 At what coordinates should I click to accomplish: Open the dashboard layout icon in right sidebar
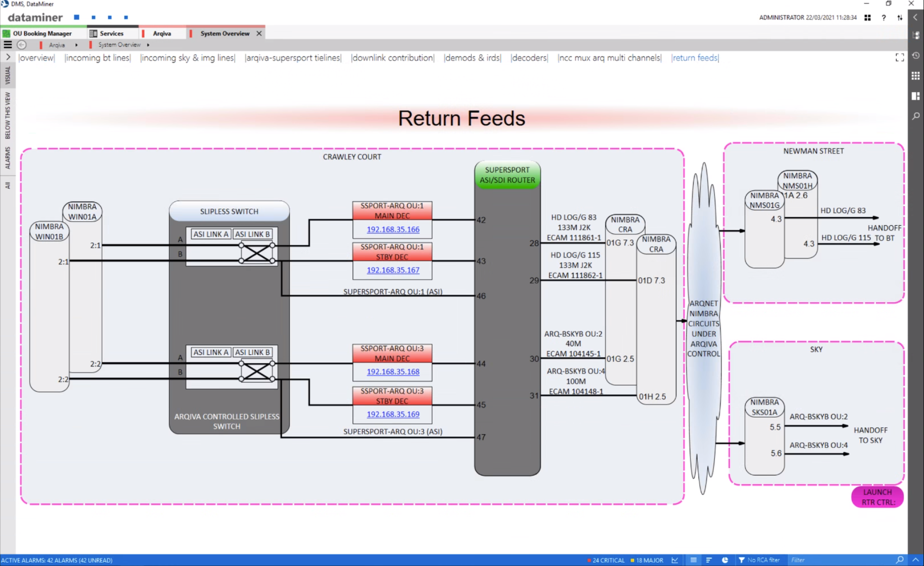[916, 96]
